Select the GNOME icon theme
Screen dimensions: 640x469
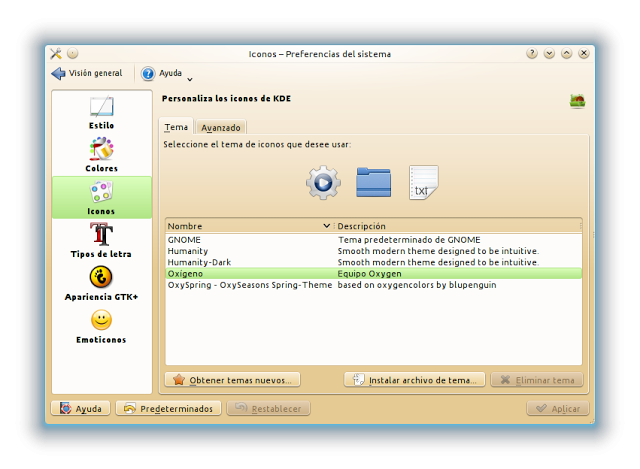coord(183,240)
